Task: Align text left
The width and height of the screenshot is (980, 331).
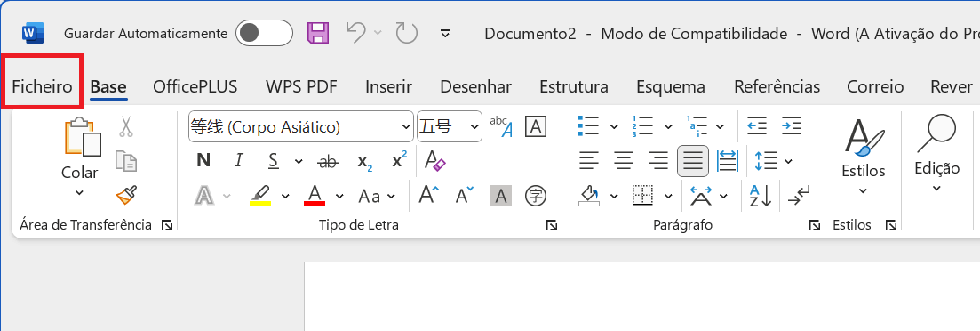Action: pyautogui.click(x=589, y=161)
